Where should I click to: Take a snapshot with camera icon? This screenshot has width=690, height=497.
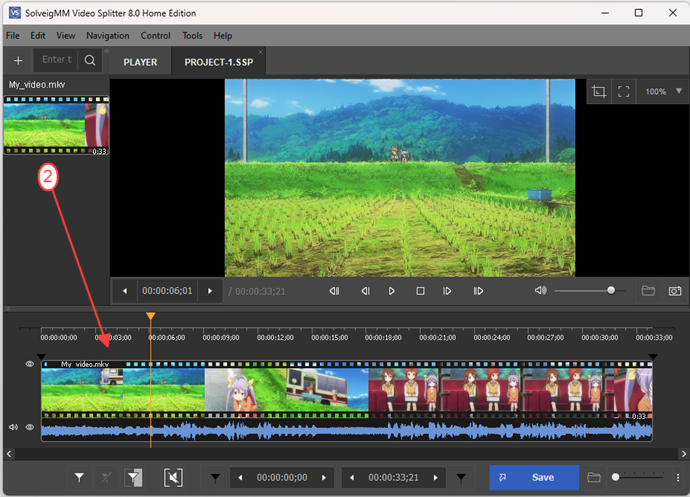(x=675, y=291)
